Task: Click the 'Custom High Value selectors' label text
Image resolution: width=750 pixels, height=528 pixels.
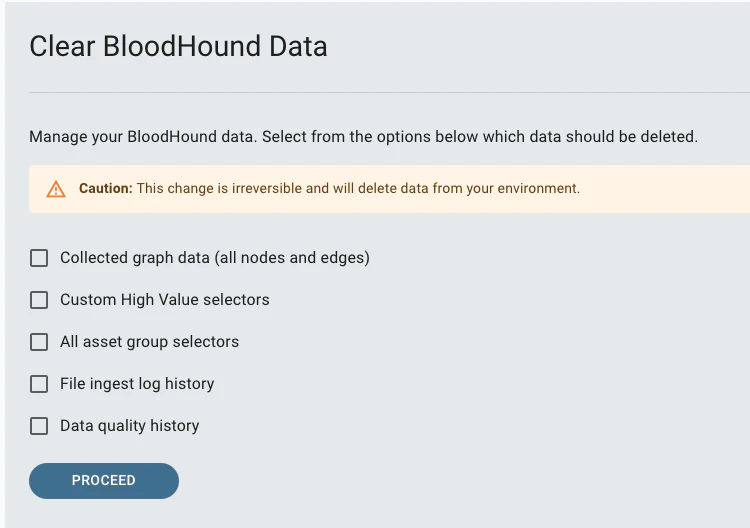Action: coord(164,300)
